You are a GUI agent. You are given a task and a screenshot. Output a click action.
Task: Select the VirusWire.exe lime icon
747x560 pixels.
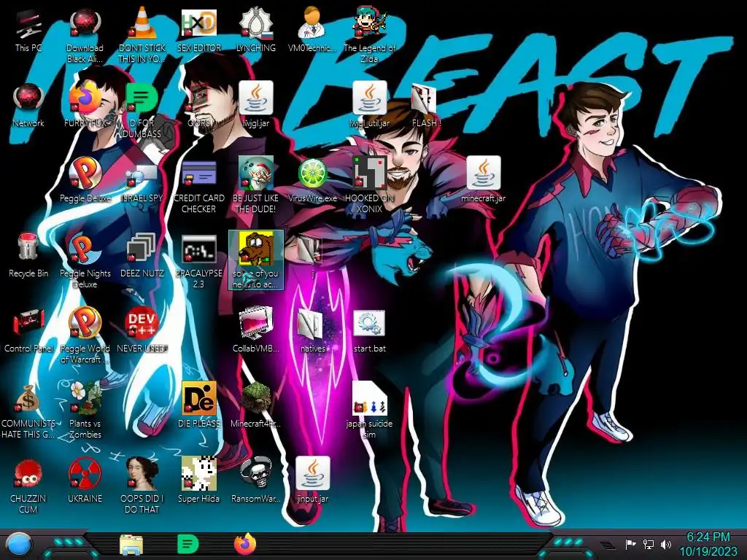tap(312, 181)
